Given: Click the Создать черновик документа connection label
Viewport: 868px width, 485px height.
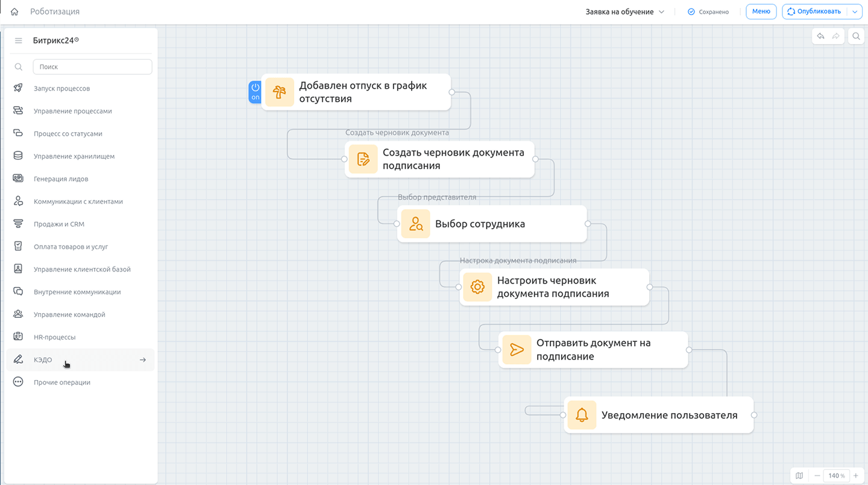Looking at the screenshot, I should pyautogui.click(x=397, y=133).
